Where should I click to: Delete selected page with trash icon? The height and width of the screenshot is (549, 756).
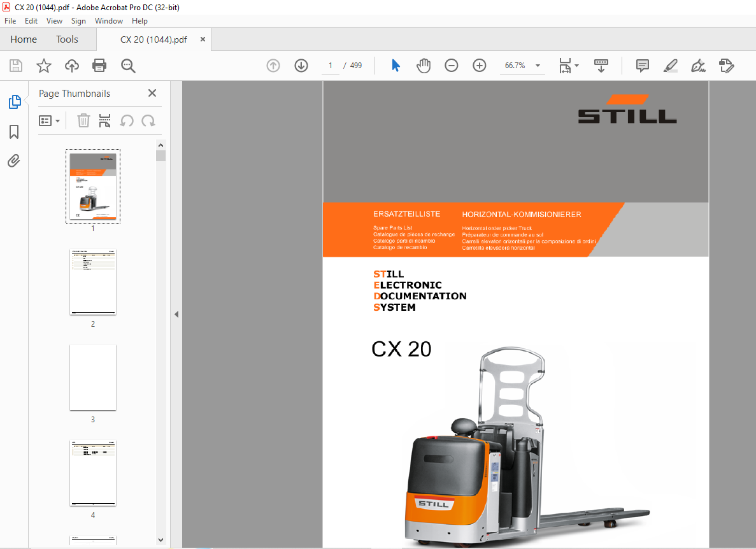click(83, 120)
